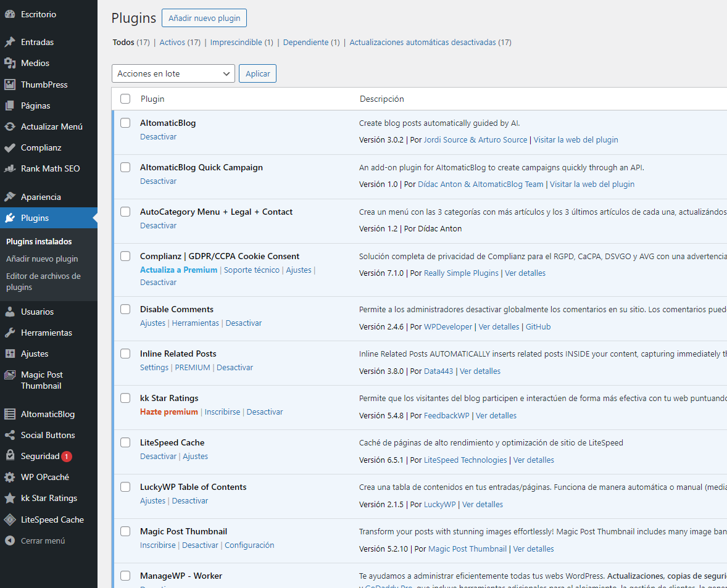This screenshot has height=588, width=727.
Task: Open the Magic Post Thumbnail sidebar icon
Action: coord(10,375)
